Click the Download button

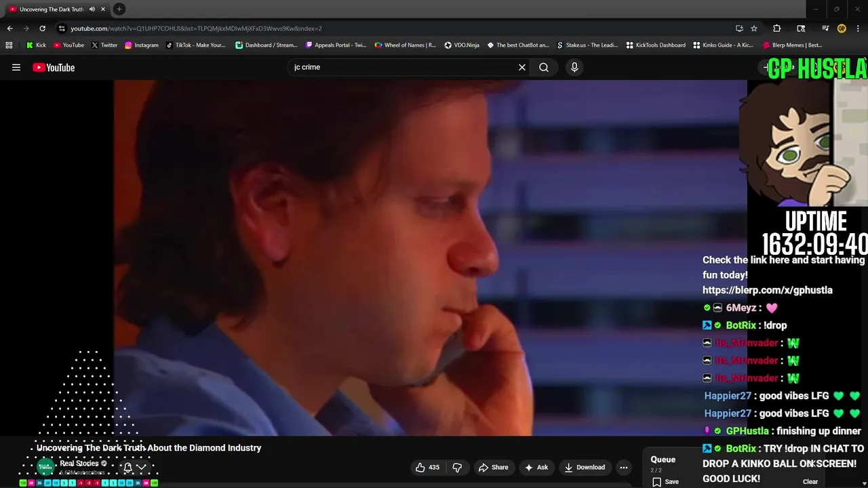coord(585,467)
